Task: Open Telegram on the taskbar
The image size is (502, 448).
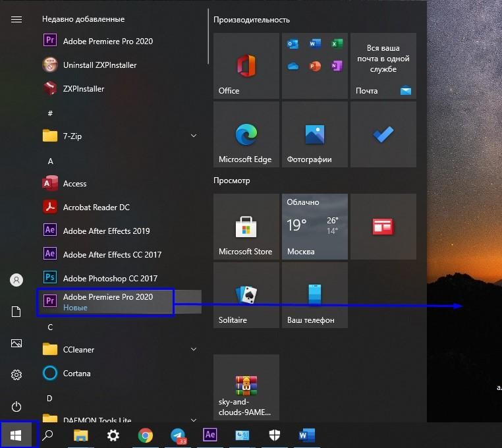Action: pos(178,435)
